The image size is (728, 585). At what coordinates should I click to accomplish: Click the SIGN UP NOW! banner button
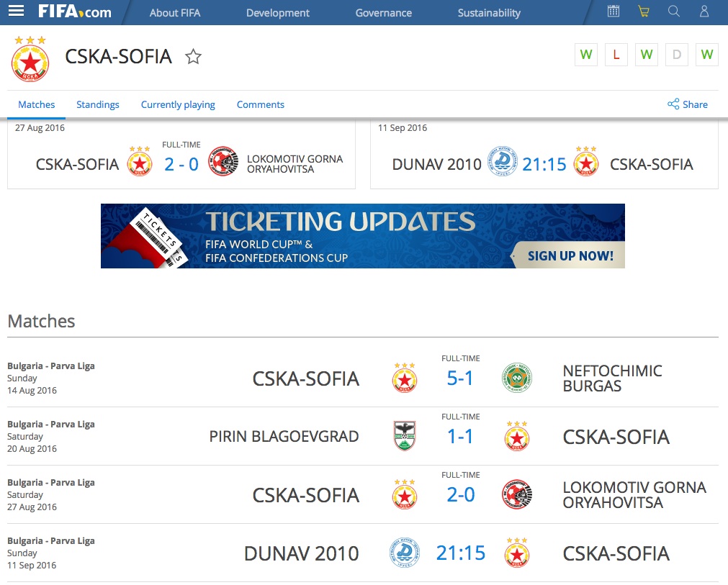coord(570,255)
